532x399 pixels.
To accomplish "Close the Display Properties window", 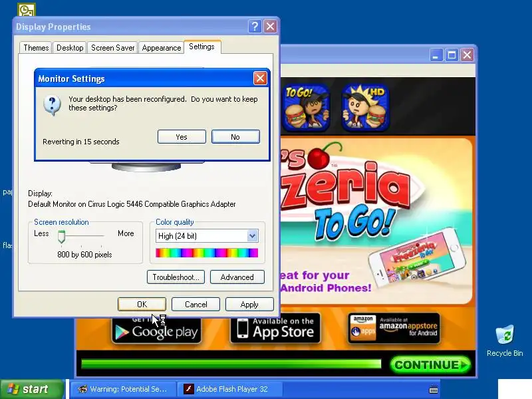I will click(x=271, y=26).
